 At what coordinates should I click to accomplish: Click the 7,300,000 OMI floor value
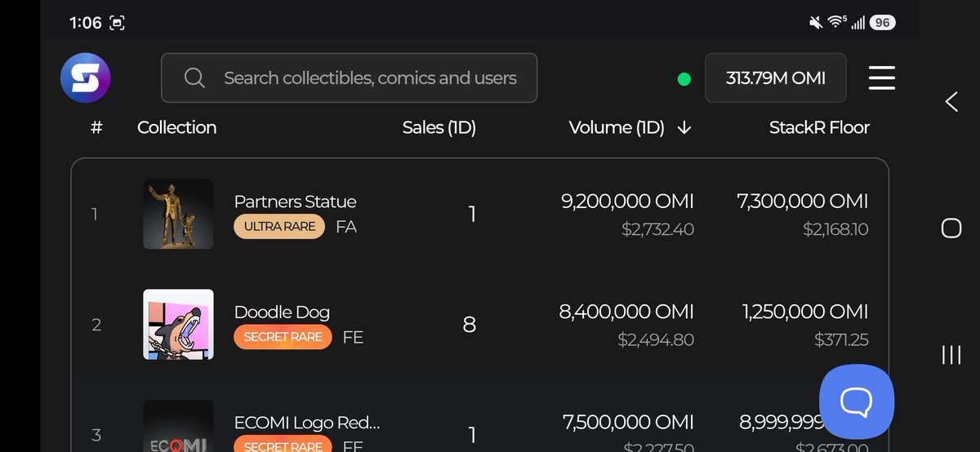(803, 201)
